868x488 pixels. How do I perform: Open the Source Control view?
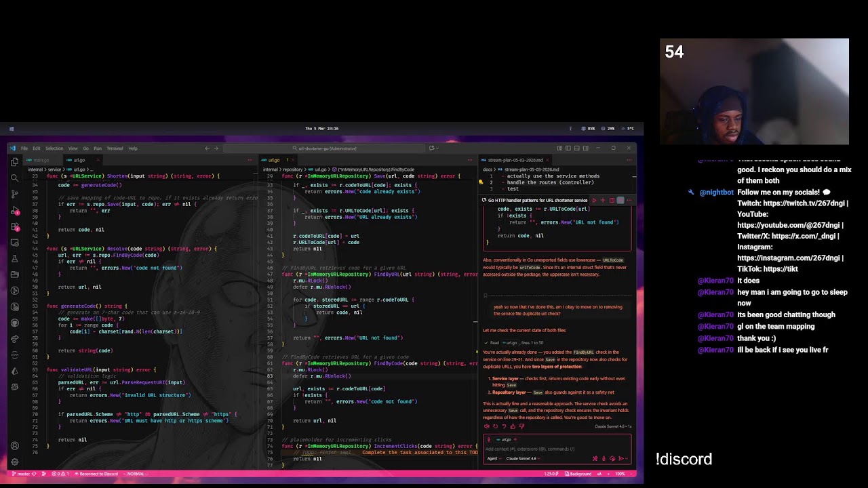[x=14, y=194]
